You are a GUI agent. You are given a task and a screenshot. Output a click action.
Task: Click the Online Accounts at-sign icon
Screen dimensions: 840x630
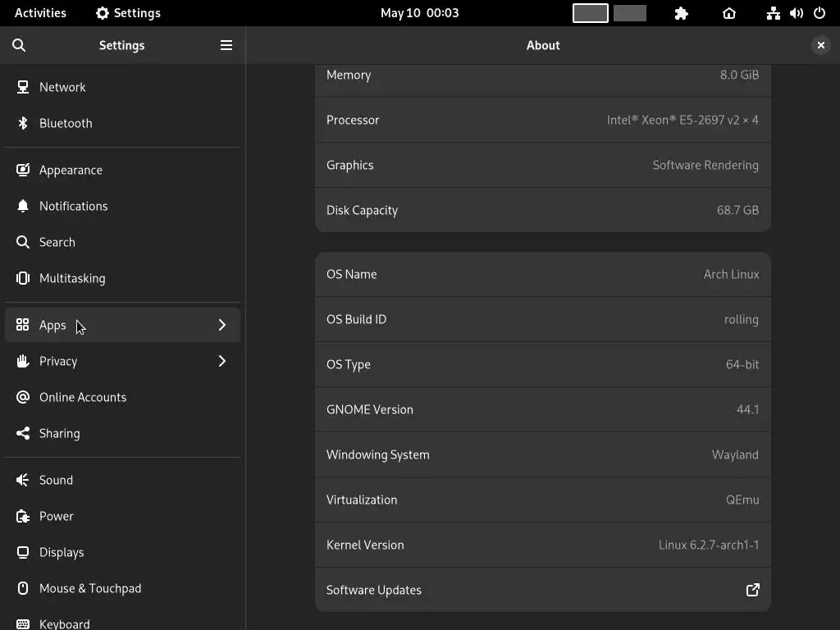(22, 397)
